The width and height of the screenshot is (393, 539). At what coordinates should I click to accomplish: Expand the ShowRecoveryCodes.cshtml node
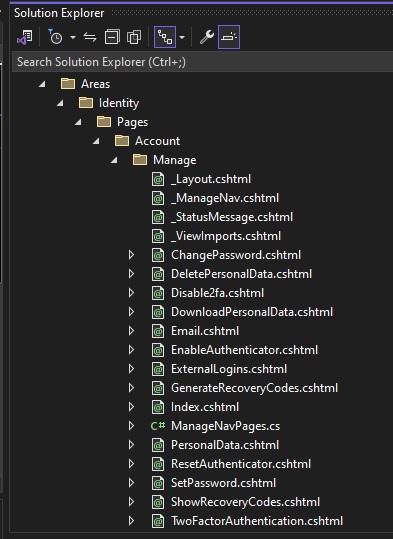tap(131, 502)
